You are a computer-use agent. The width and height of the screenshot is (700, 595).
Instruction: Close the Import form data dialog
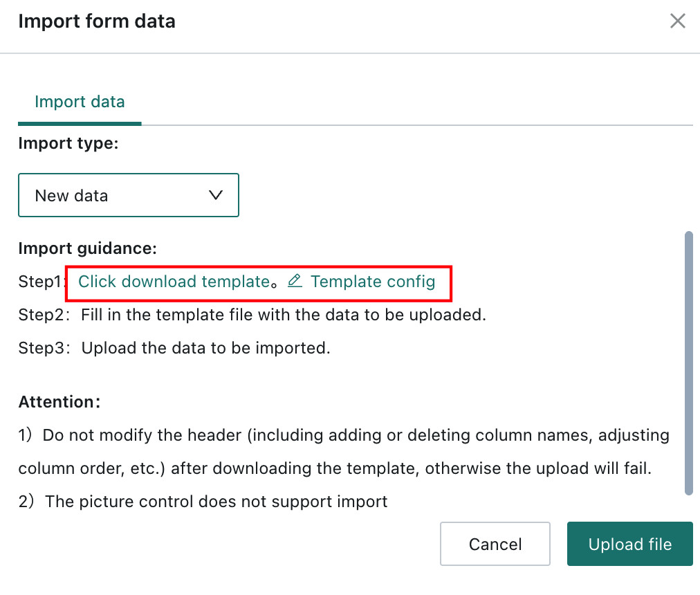[x=677, y=21]
